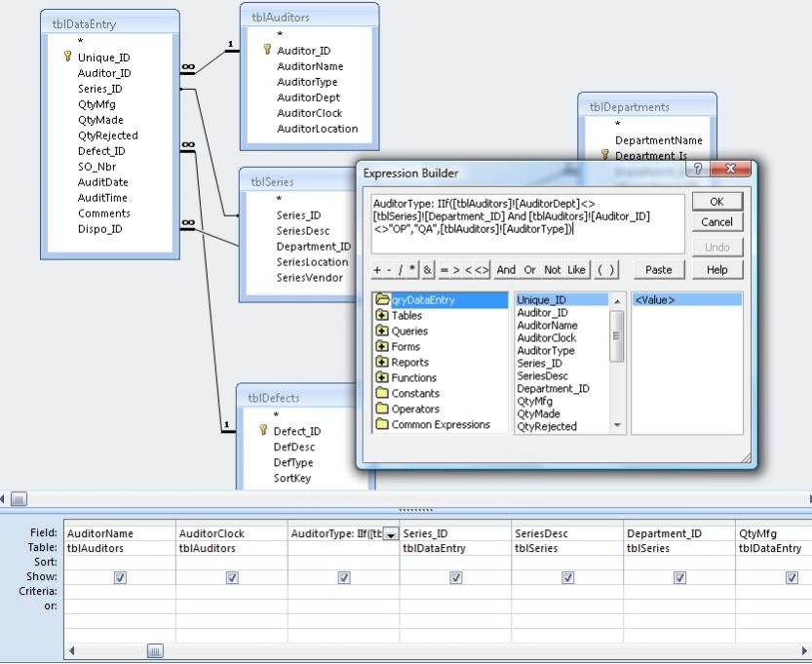Screen dimensions: 812x664
Task: Click the Common Expressions folder
Action: [440, 425]
